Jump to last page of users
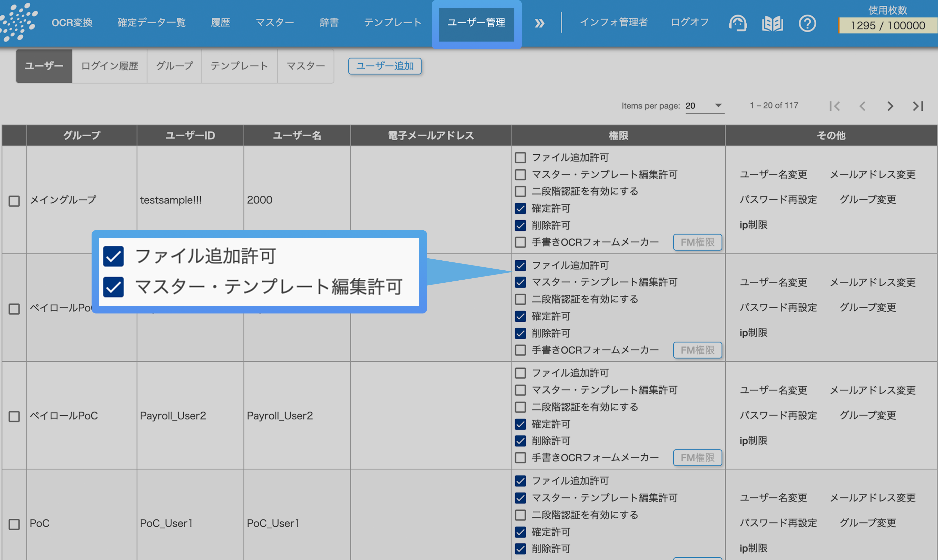Viewport: 938px width, 560px height. 918,106
